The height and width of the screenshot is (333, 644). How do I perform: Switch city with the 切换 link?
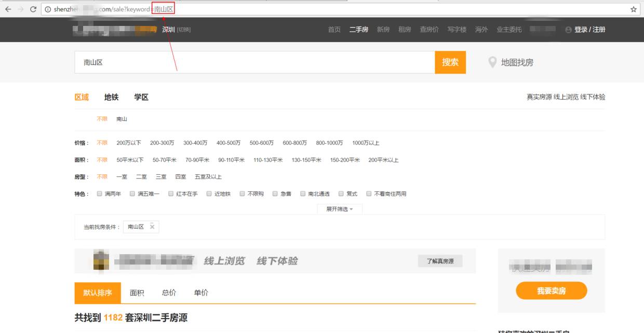[x=184, y=30]
